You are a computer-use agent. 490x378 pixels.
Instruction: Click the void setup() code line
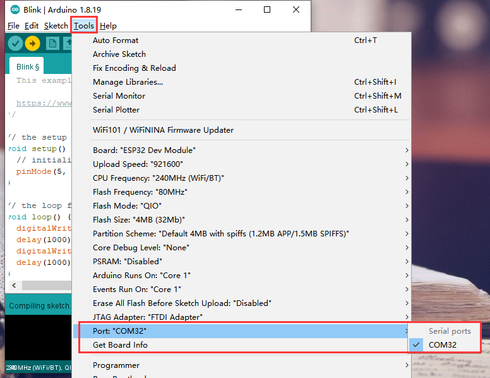37,149
